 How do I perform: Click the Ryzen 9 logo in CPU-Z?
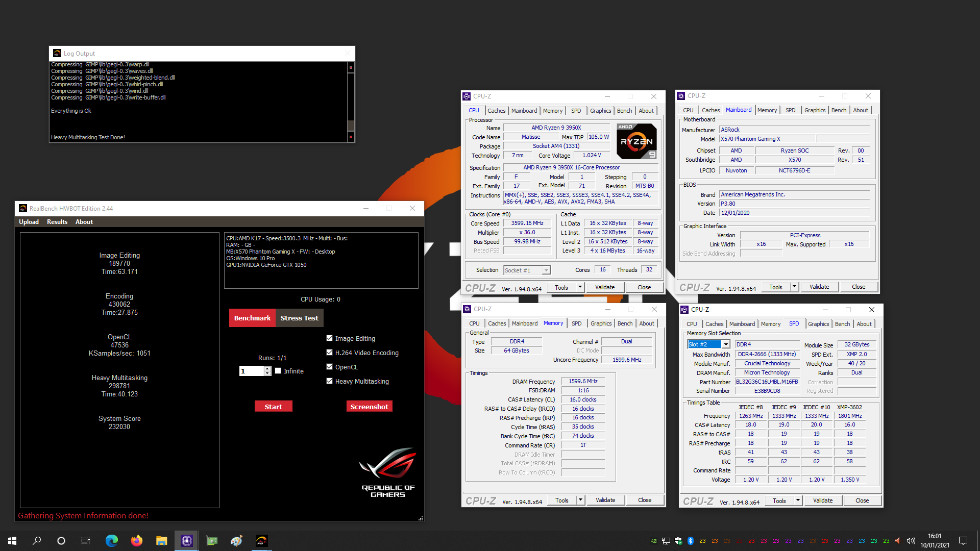point(636,141)
